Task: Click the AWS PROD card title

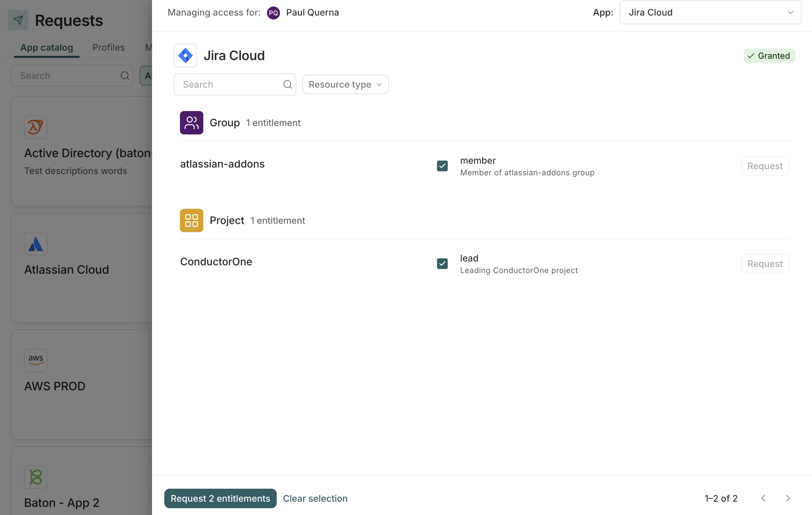Action: point(55,386)
